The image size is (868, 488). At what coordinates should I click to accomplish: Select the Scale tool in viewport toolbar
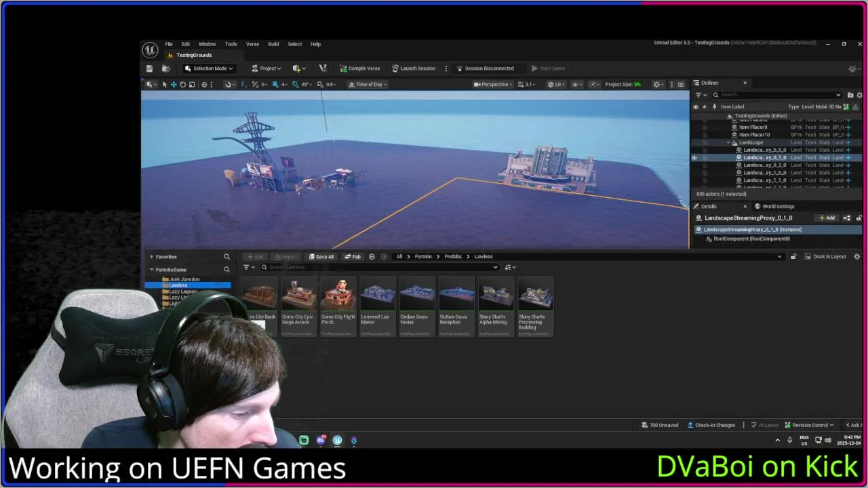[x=192, y=85]
